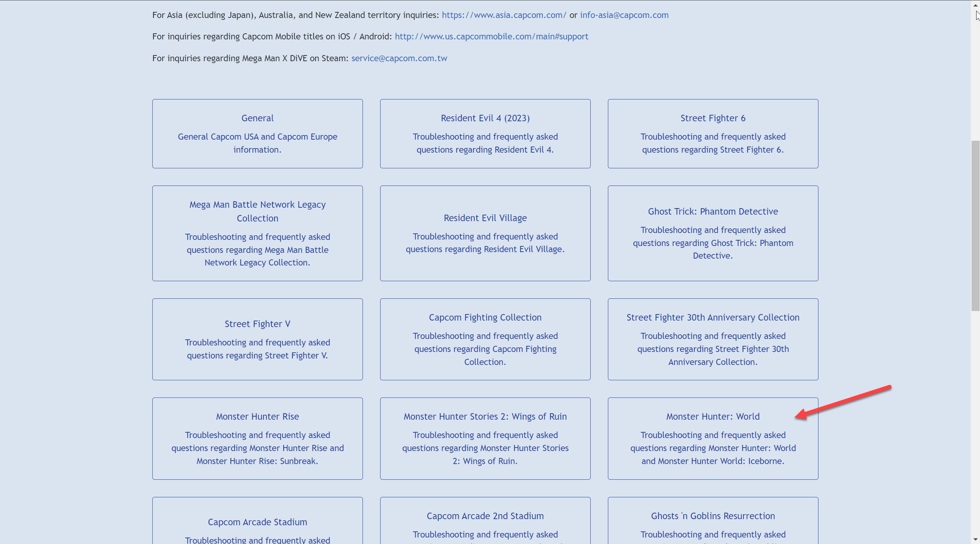Click the scrollbar up arrow
Screen dimensions: 980x544
975,5
